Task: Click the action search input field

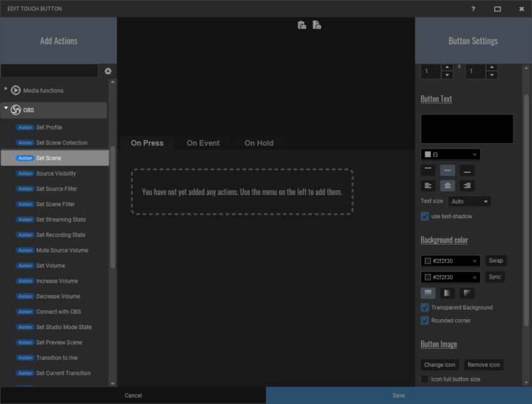Action: (x=49, y=71)
